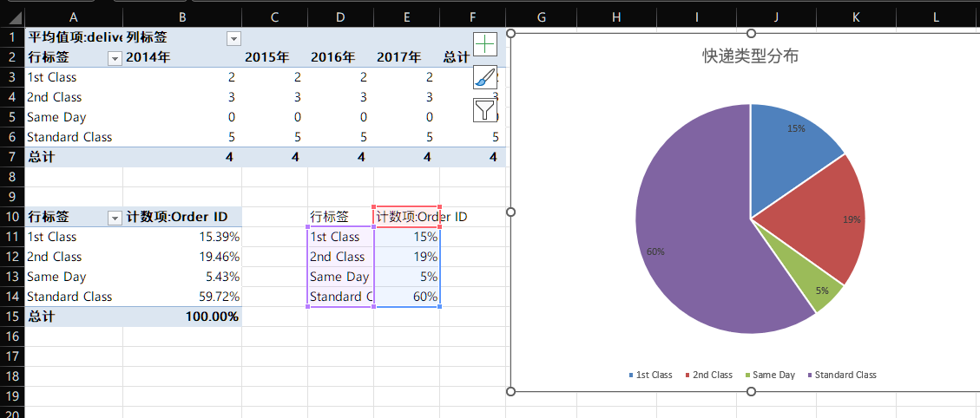Select the chart title 快递类型分布
Screen dimensions: 980x418
click(750, 56)
